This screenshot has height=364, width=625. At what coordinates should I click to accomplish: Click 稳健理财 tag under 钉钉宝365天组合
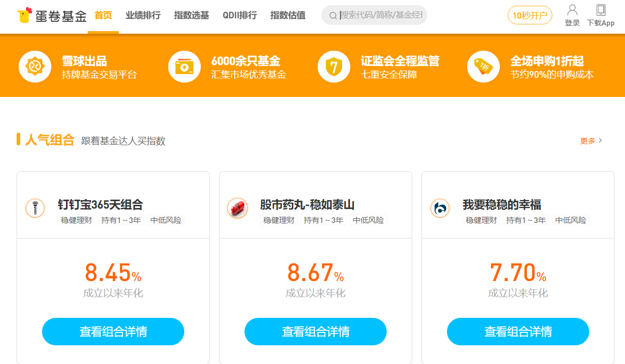click(x=76, y=220)
